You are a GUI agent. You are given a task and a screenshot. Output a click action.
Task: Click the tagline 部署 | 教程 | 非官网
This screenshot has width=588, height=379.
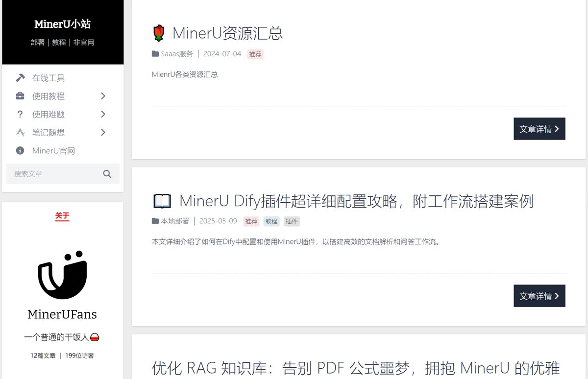63,43
